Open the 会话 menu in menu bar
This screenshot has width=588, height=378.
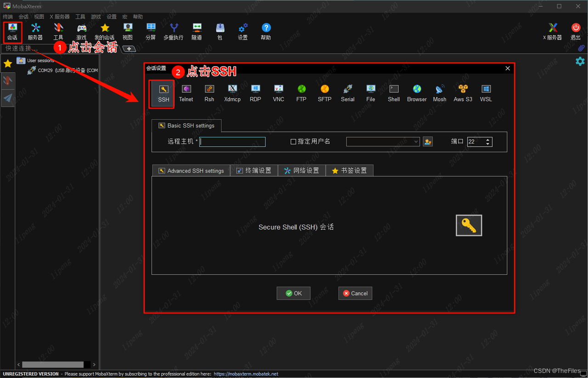tap(23, 17)
